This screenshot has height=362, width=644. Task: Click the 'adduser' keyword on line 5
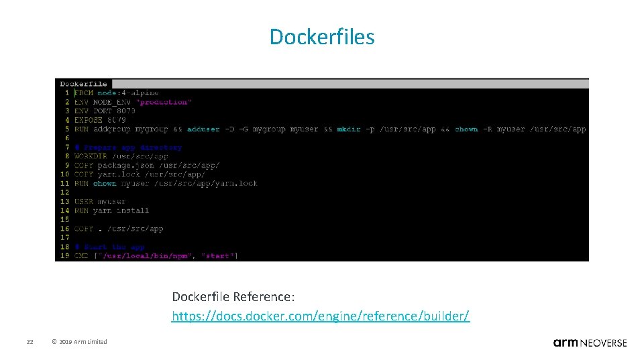(203, 129)
